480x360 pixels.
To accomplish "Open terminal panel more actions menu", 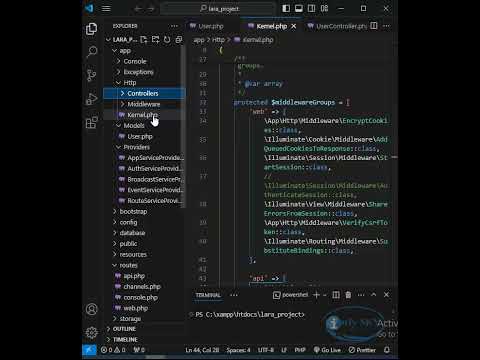I will [x=361, y=295].
